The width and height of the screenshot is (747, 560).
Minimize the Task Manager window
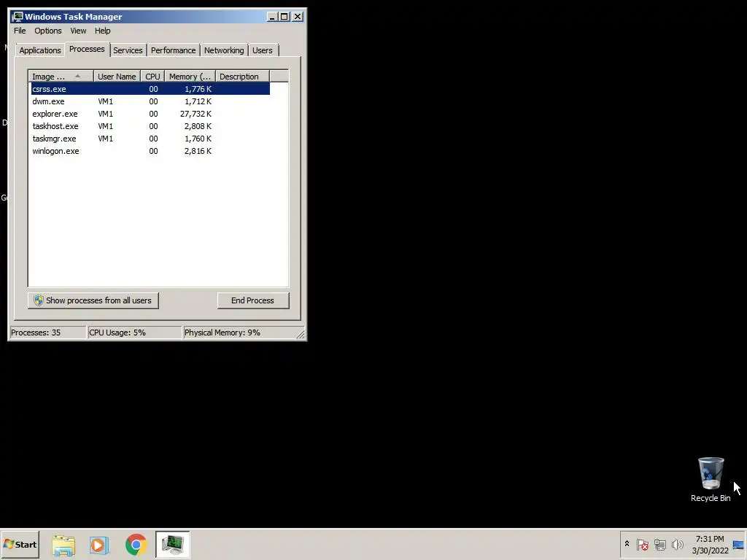(272, 17)
